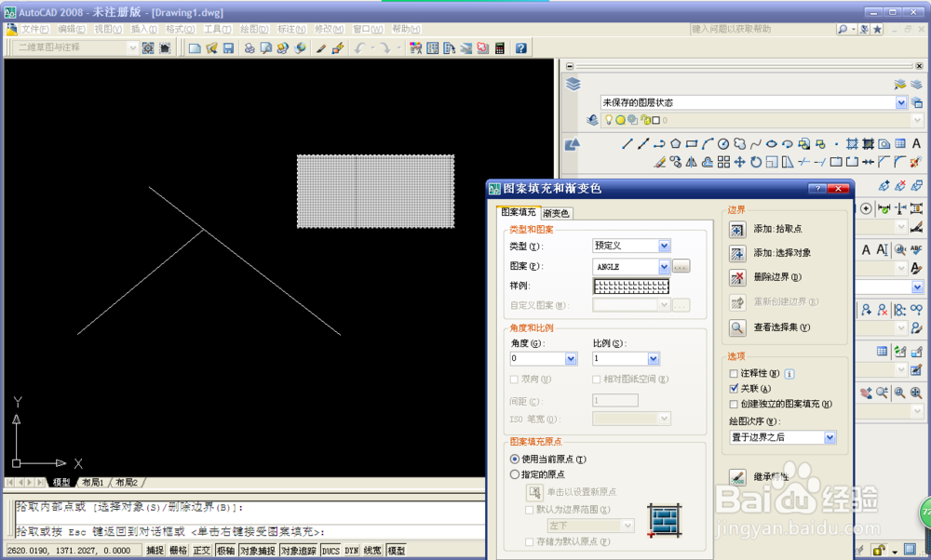Click Add select objects boundary icon

coord(736,253)
